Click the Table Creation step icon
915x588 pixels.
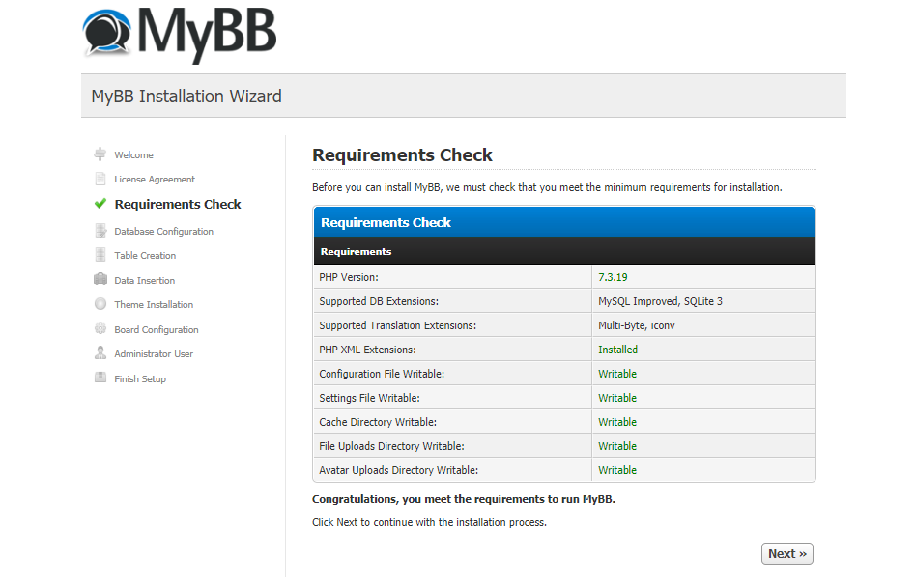pos(100,255)
